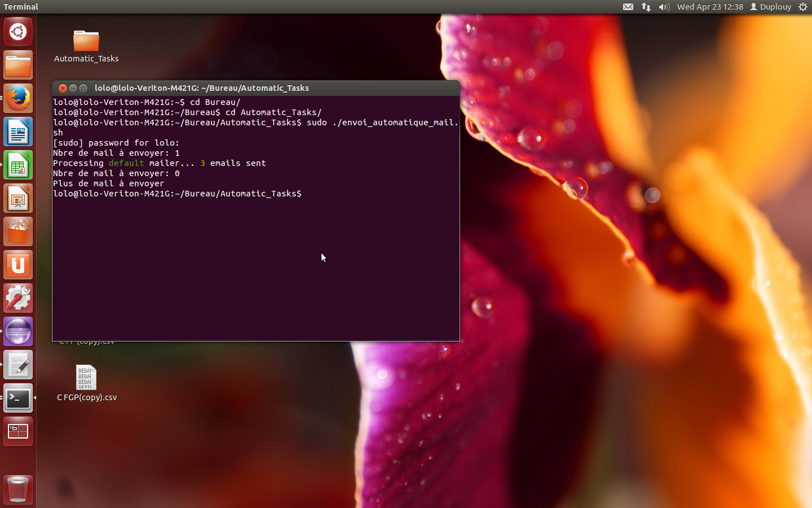Click the clock showing Wed Apr 23
This screenshot has height=508, width=812.
tap(710, 7)
